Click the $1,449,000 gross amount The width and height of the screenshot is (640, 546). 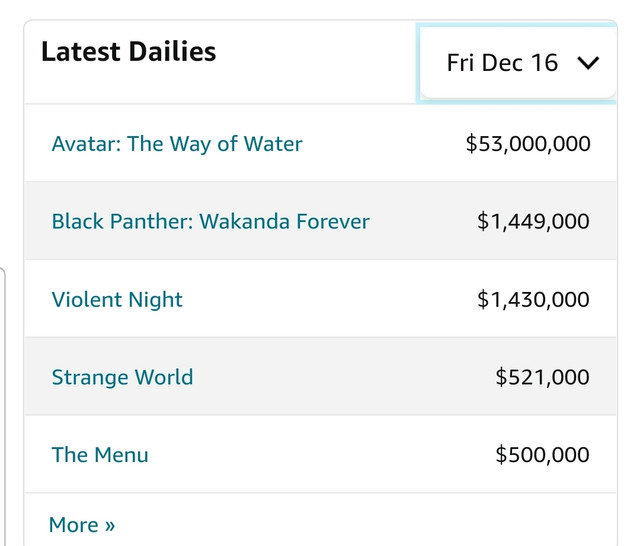click(533, 221)
